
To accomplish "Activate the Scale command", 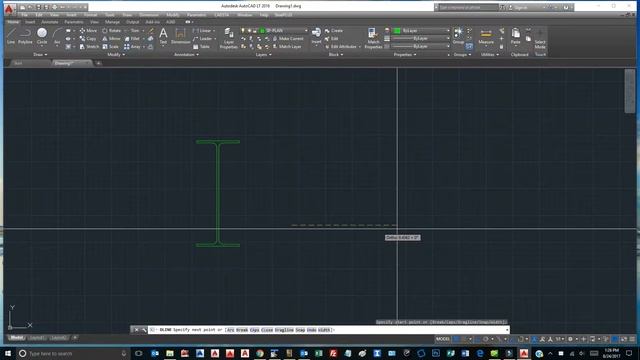I will tap(110, 47).
